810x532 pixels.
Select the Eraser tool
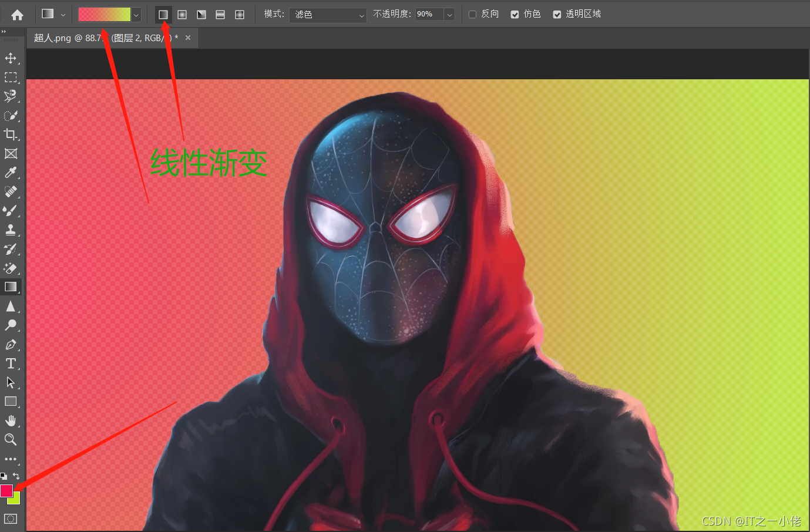tap(11, 268)
